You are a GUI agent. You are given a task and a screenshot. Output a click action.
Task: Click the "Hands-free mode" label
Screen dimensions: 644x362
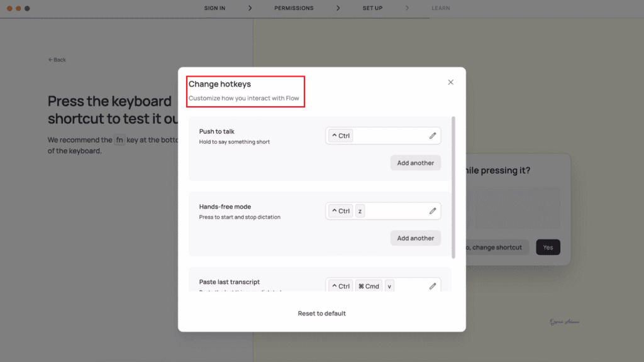click(x=225, y=206)
